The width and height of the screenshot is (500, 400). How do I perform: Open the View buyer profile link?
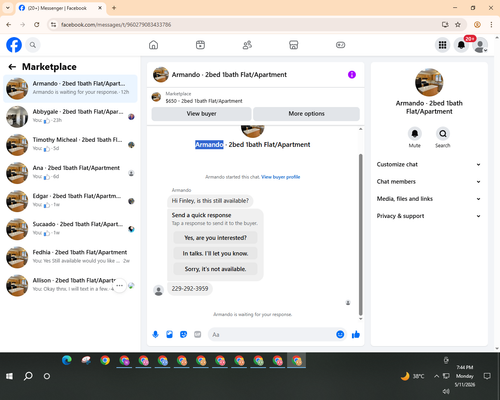pyautogui.click(x=280, y=177)
